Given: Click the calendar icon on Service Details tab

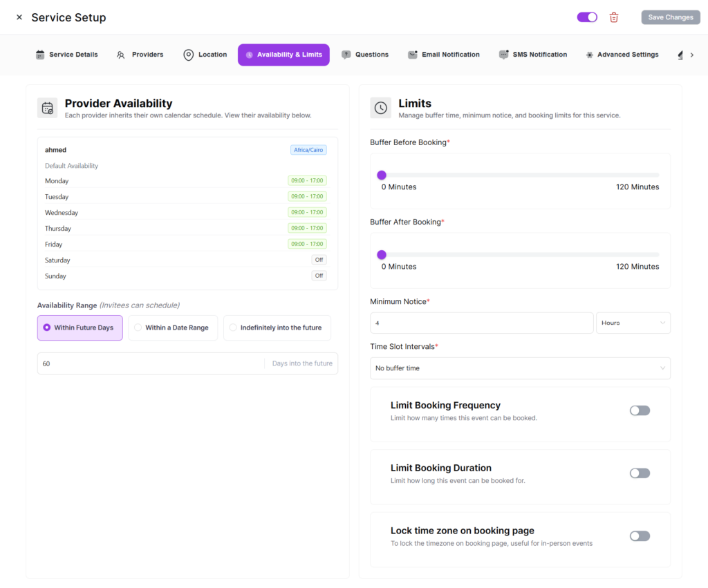Looking at the screenshot, I should (40, 55).
